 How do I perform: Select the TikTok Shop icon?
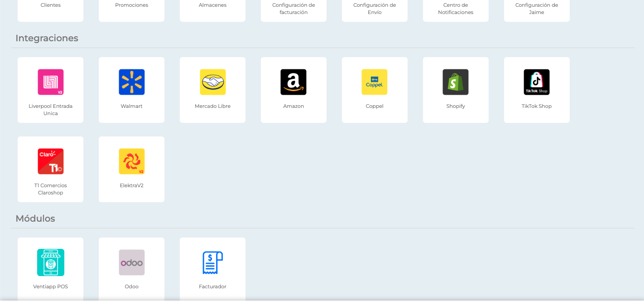point(537,82)
